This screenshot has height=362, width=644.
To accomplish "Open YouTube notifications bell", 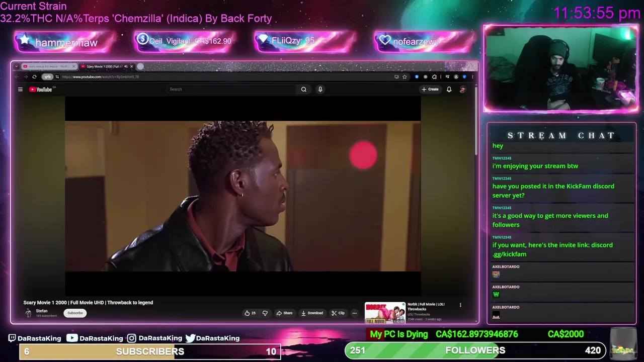I will tap(449, 89).
